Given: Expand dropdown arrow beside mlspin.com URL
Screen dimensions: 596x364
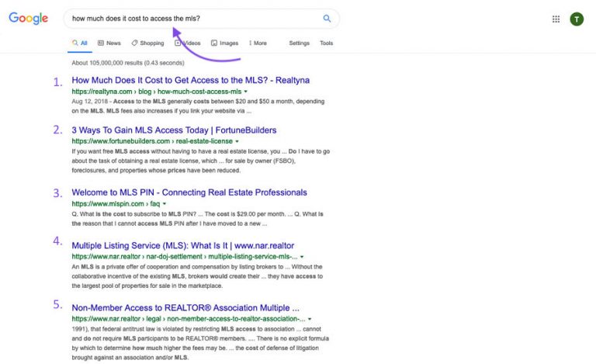Looking at the screenshot, I should 165,204.
